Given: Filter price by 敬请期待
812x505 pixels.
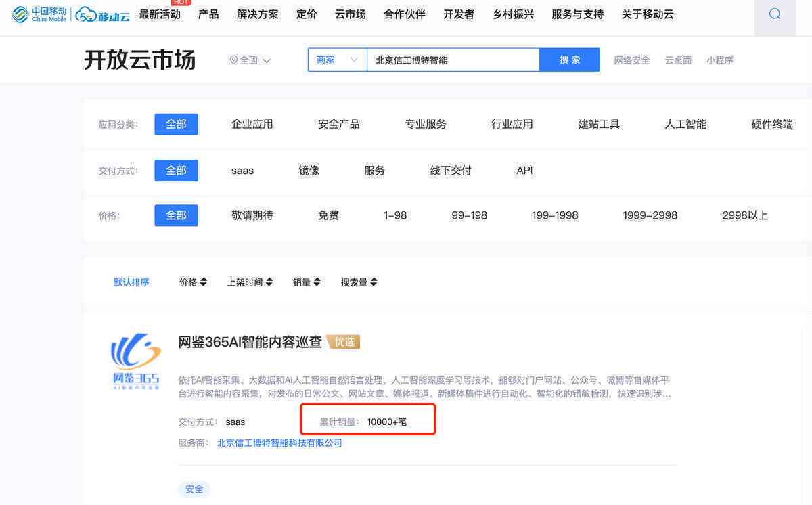Looking at the screenshot, I should click(x=252, y=215).
